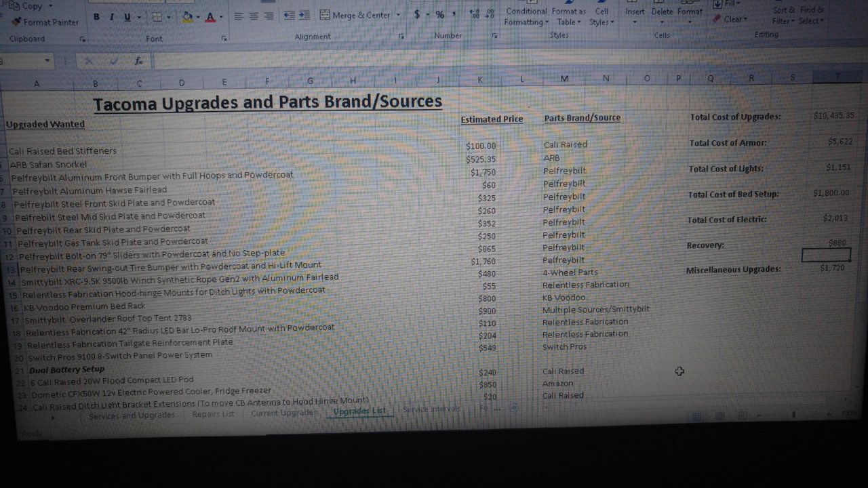Select column K header

[480, 80]
